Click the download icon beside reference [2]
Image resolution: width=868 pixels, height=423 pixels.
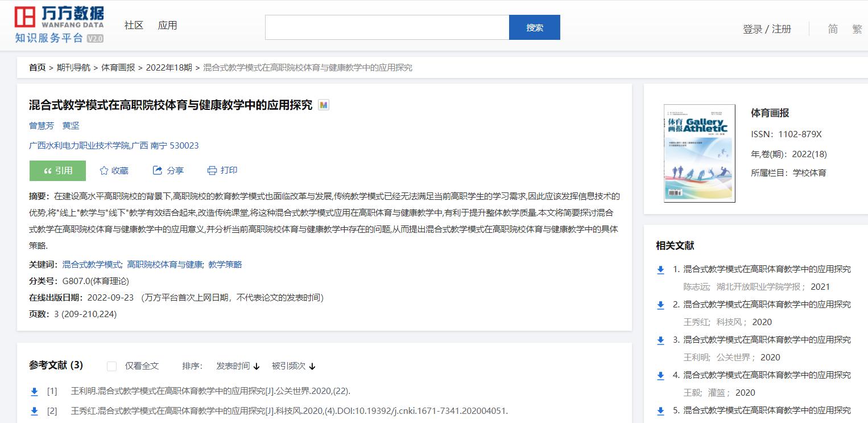click(x=34, y=411)
